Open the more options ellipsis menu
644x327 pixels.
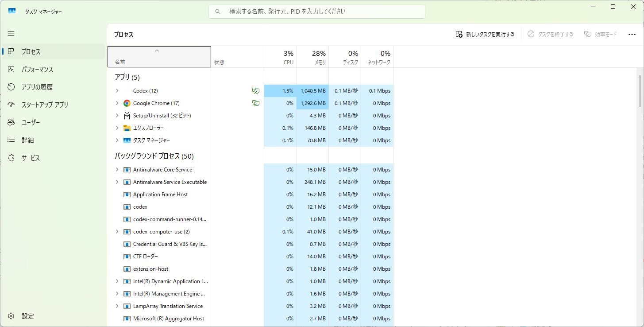pos(632,34)
